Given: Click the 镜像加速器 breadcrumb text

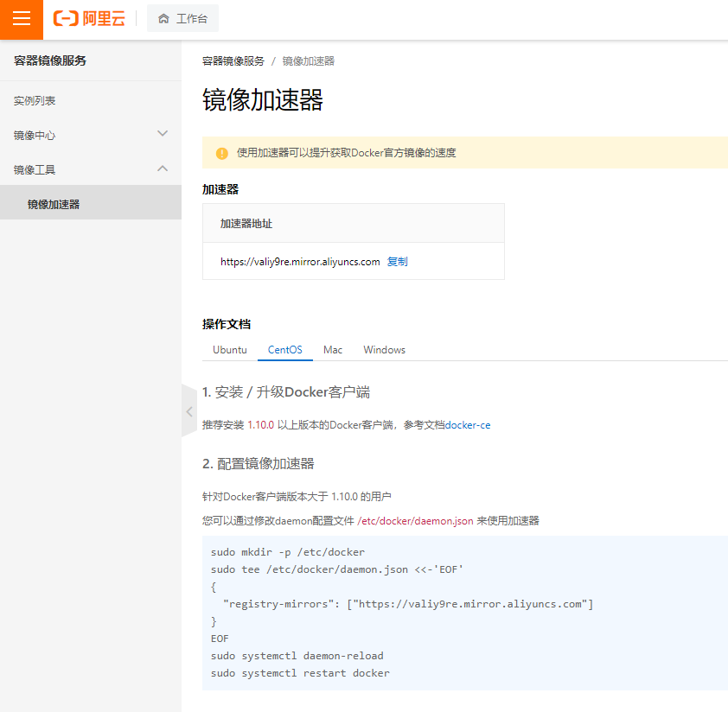Looking at the screenshot, I should point(309,60).
